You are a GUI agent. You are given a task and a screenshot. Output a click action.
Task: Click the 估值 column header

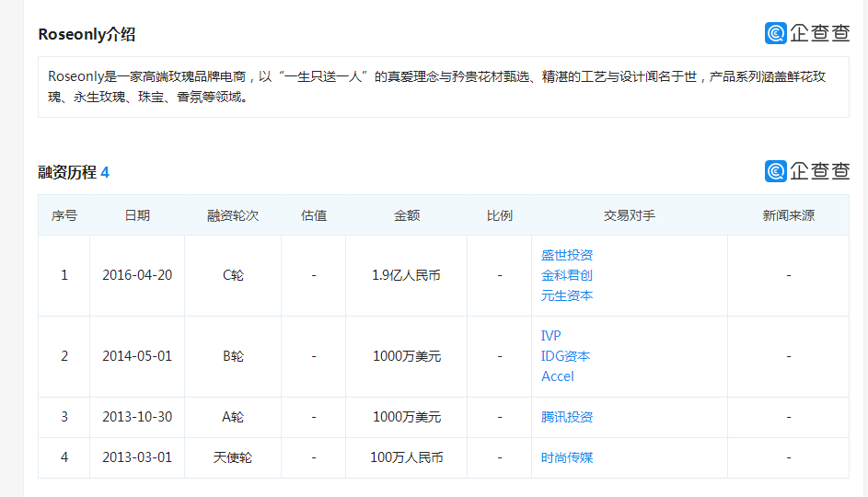313,215
